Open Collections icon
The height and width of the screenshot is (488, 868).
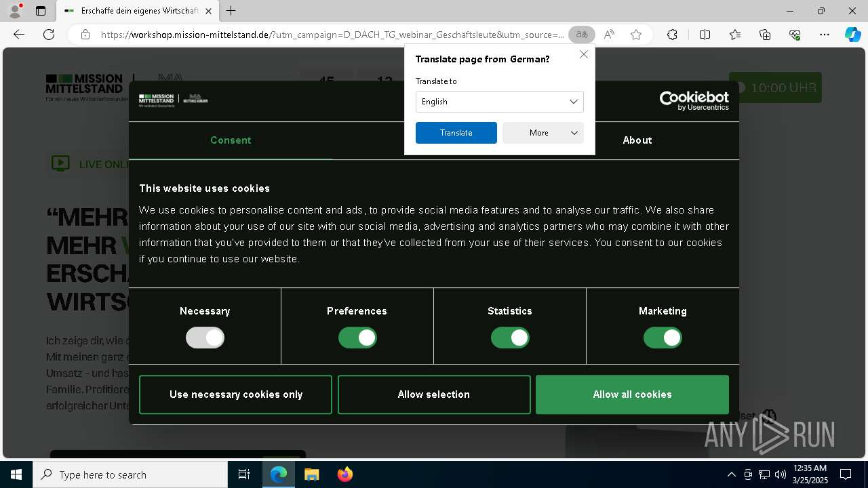[x=765, y=35]
